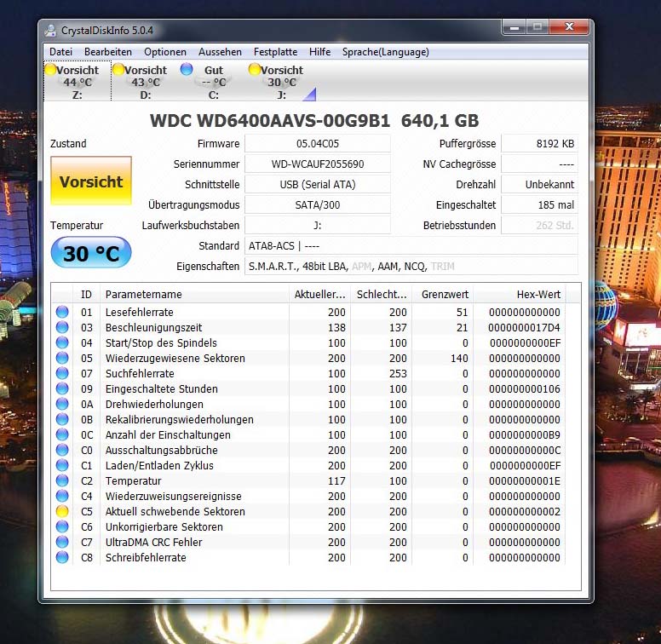This screenshot has width=661, height=644.
Task: Click the Schnittstelle field USB (Serial ATA)
Action: click(318, 185)
